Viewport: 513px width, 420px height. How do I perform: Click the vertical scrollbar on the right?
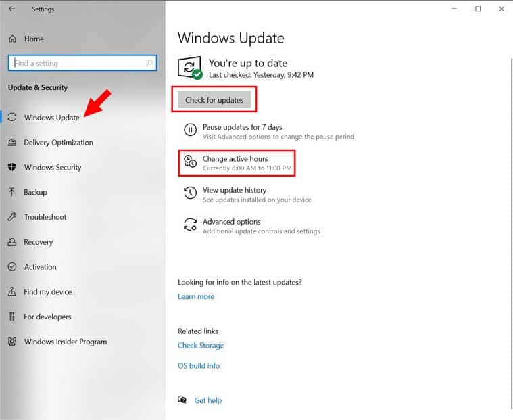511,233
